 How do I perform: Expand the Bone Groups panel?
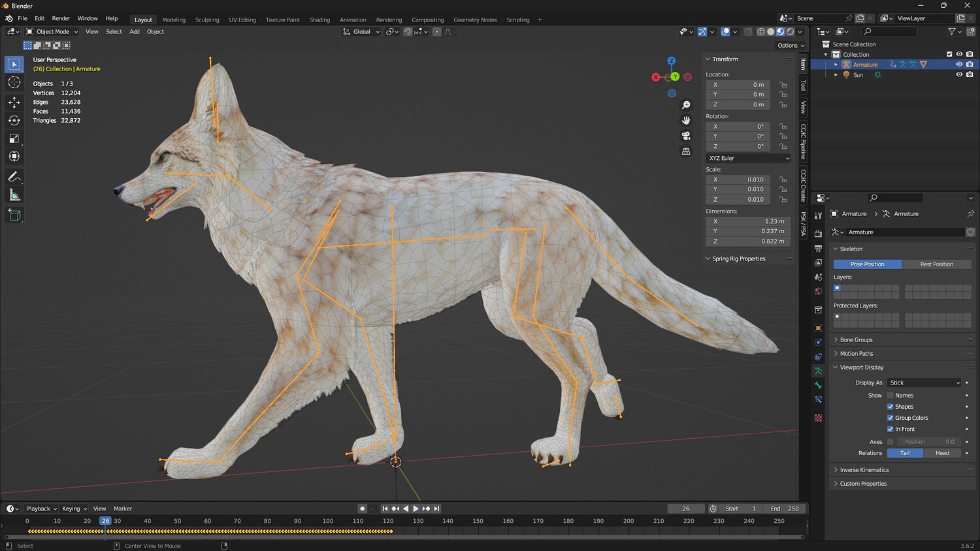856,339
